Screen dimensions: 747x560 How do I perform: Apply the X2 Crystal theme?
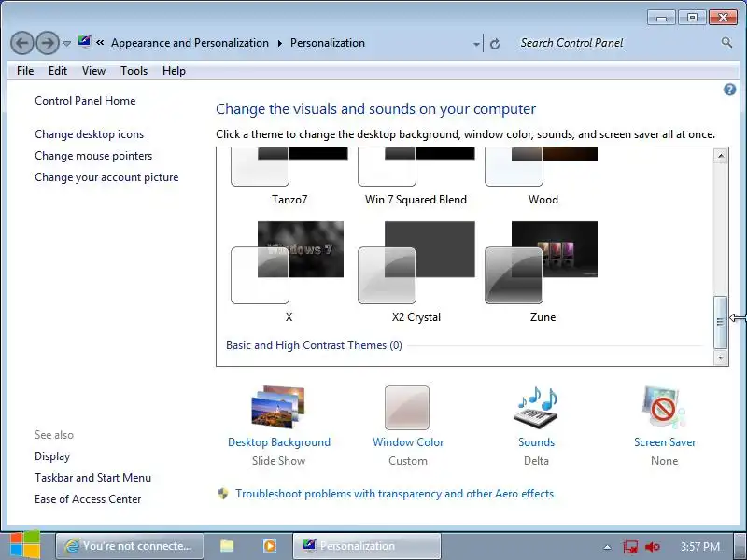[416, 272]
